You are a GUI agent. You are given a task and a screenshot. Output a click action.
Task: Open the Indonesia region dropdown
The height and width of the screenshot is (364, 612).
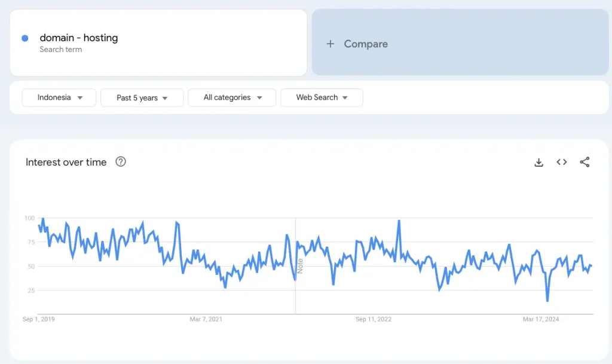point(59,97)
